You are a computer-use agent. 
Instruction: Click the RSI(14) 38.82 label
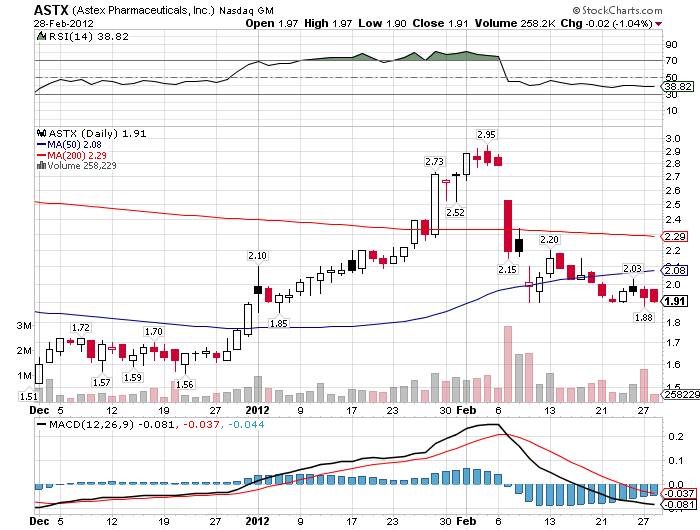pos(88,37)
